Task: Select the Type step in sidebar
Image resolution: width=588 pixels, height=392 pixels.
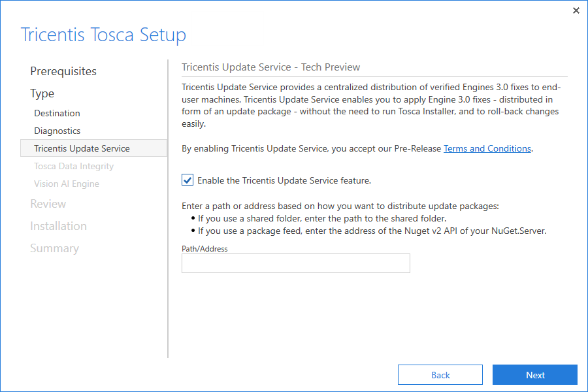Action: pos(42,93)
